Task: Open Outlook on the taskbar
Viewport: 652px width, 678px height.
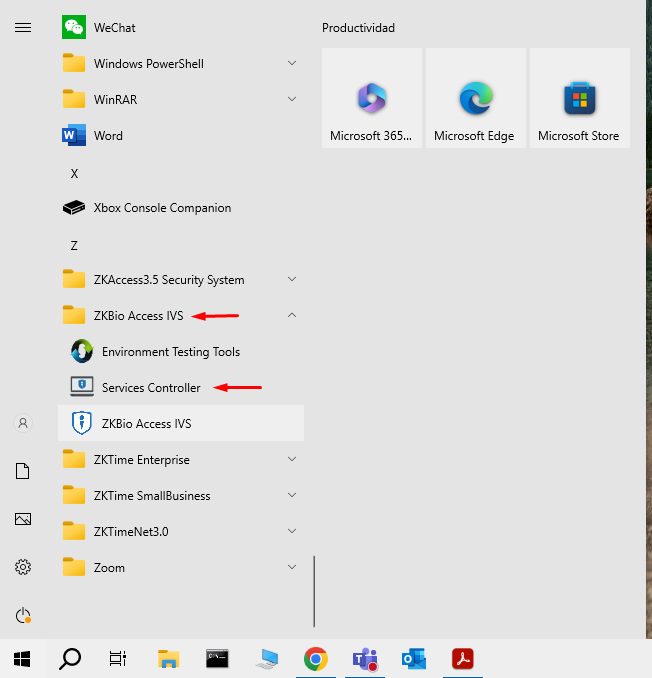Action: pyautogui.click(x=414, y=659)
